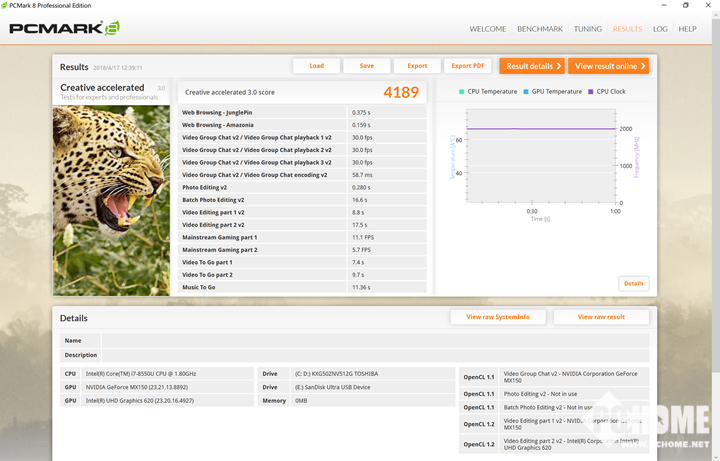Save the benchmark result
Screen dimensions: 720x461
367,66
